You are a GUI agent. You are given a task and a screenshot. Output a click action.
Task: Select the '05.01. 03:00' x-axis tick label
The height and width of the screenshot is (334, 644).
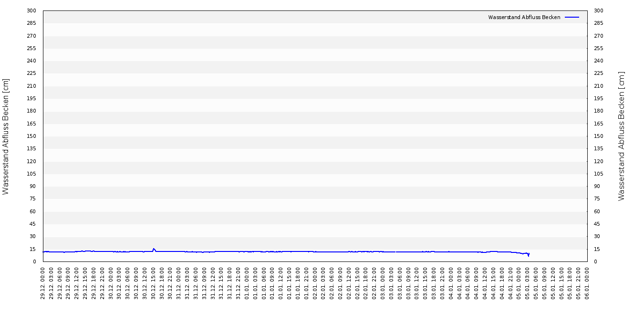[x=528, y=283]
